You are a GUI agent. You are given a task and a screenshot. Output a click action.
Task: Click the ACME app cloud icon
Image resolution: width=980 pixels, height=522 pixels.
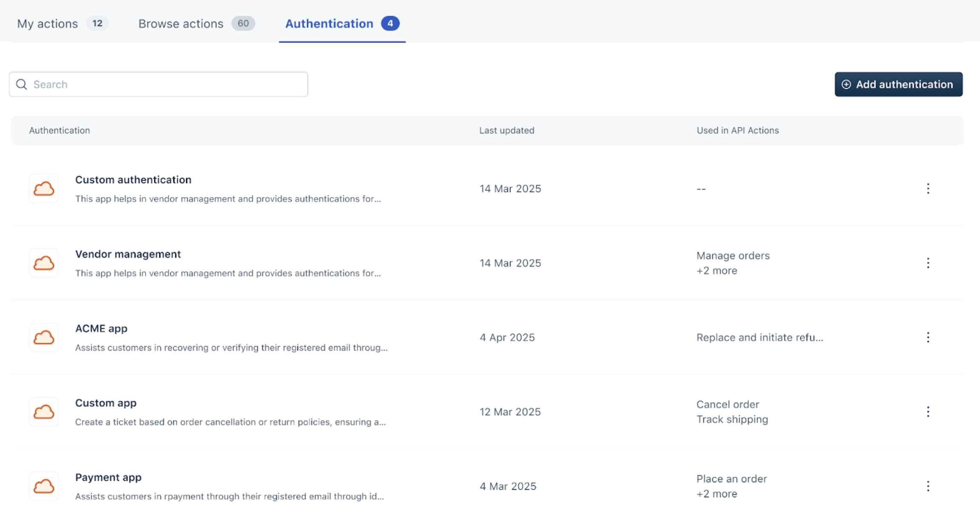click(44, 338)
